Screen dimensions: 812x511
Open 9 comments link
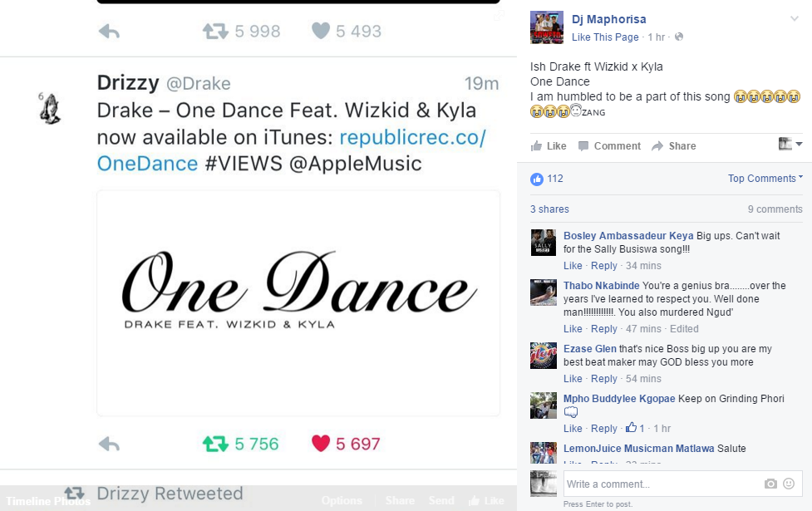775,209
